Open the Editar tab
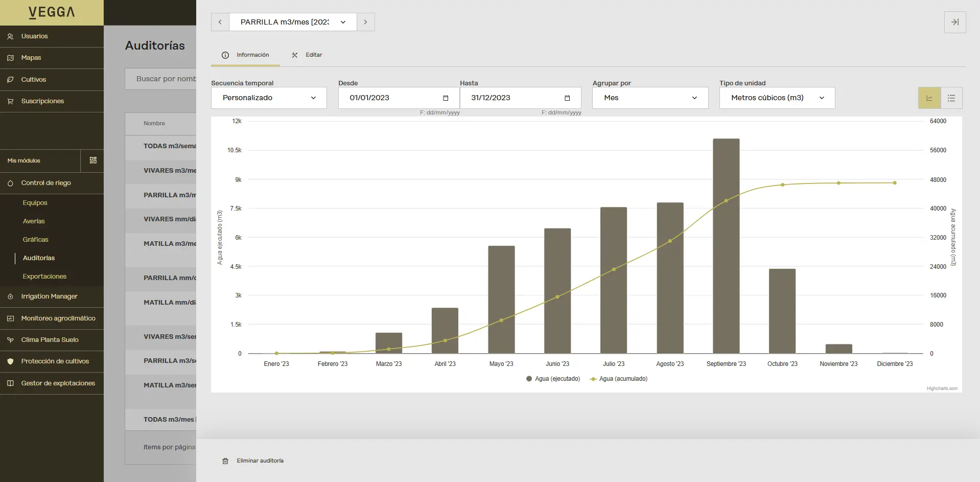Screen dimensions: 980x482 [307, 55]
